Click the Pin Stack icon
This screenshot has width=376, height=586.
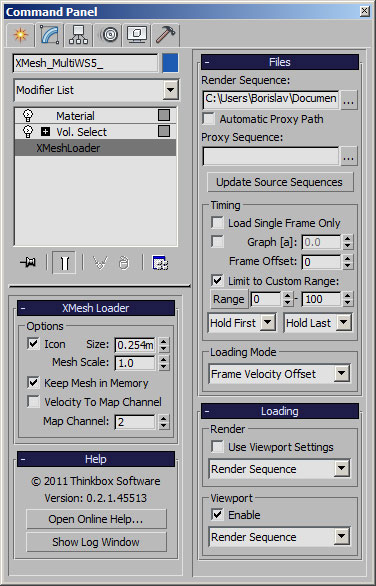pos(28,263)
